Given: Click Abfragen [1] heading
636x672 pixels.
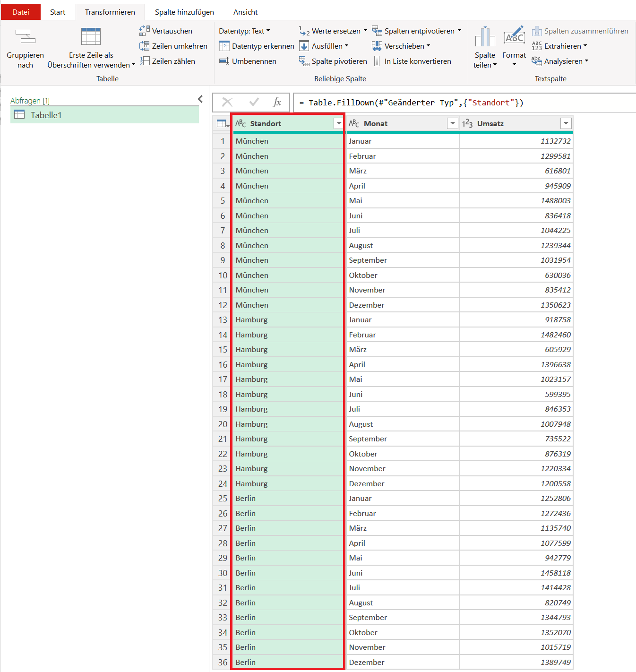Looking at the screenshot, I should [30, 101].
